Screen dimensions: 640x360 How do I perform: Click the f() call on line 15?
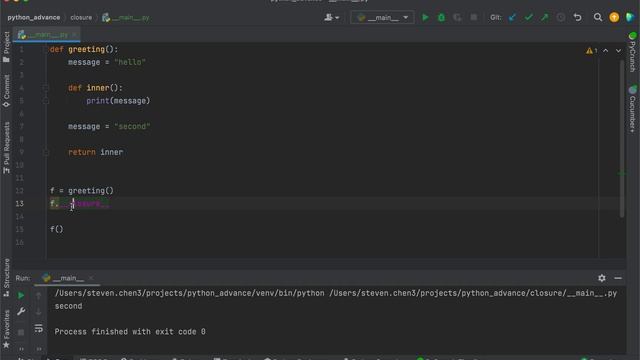[57, 229]
